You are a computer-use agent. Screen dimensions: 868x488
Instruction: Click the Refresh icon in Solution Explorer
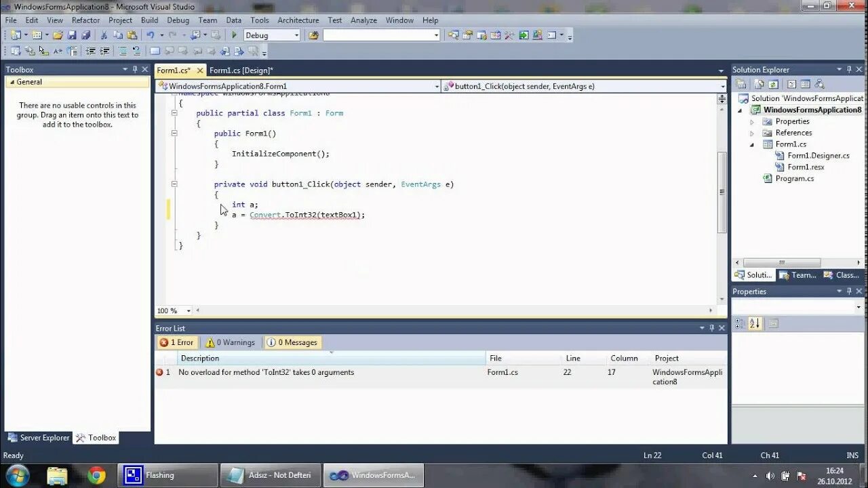(x=773, y=84)
